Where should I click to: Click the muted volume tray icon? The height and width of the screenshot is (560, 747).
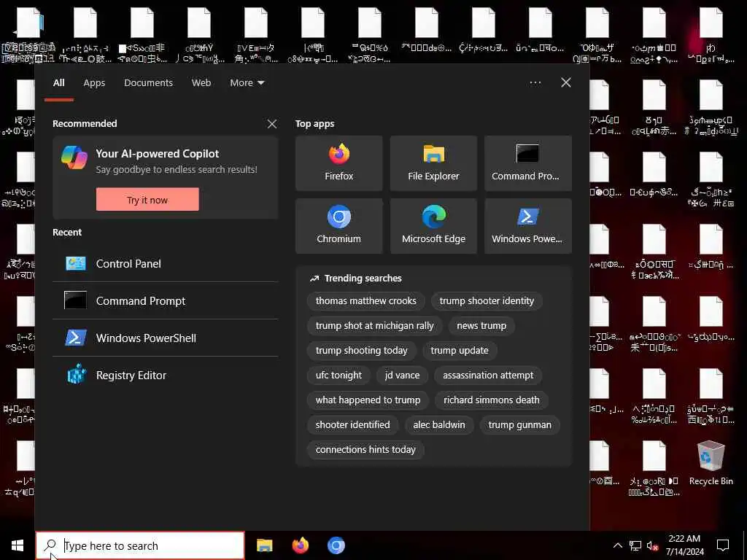[x=653, y=545]
